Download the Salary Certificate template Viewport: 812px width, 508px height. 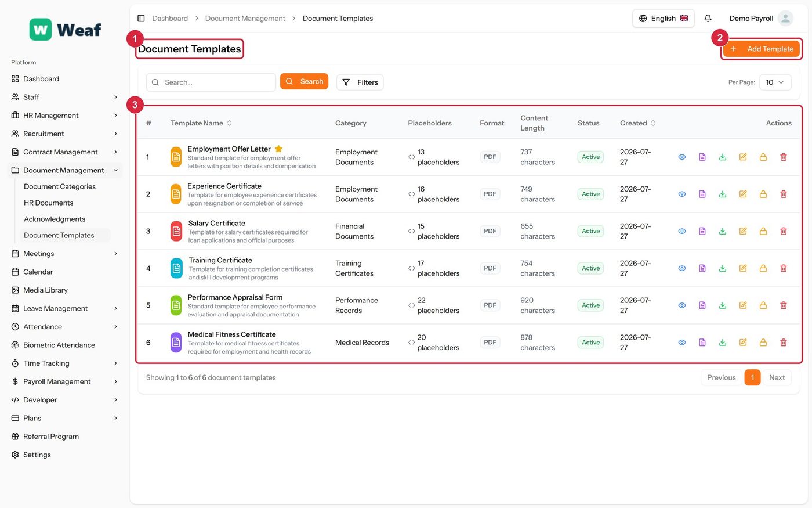point(723,231)
